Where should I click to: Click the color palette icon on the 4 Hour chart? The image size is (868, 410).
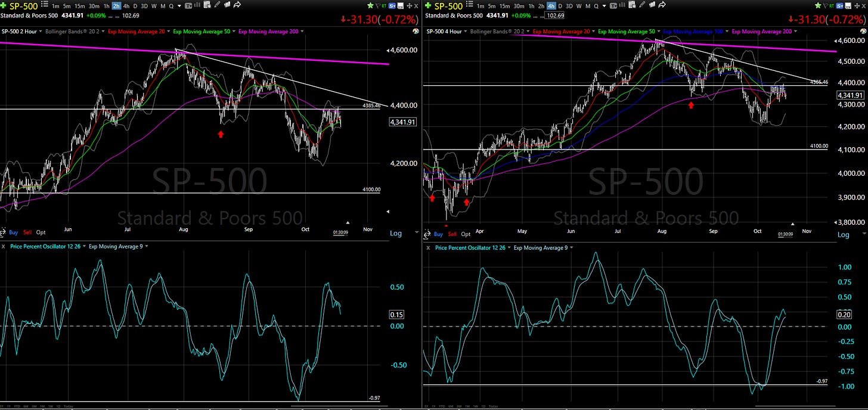point(863,31)
